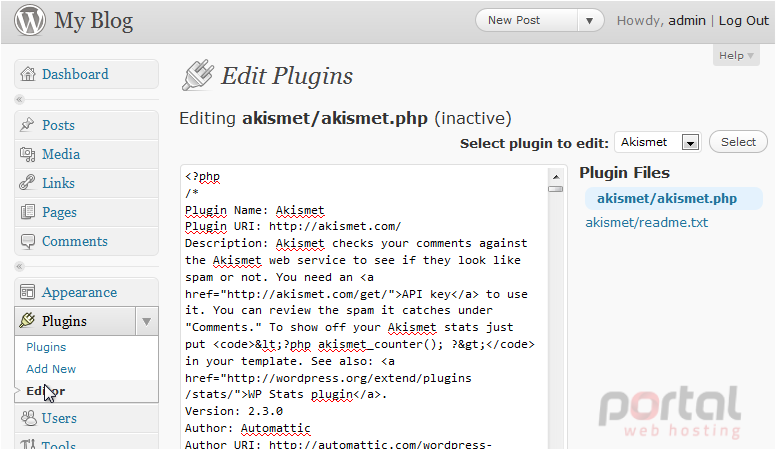776x450 pixels.
Task: Select Editor in the Plugins submenu
Action: pyautogui.click(x=46, y=391)
